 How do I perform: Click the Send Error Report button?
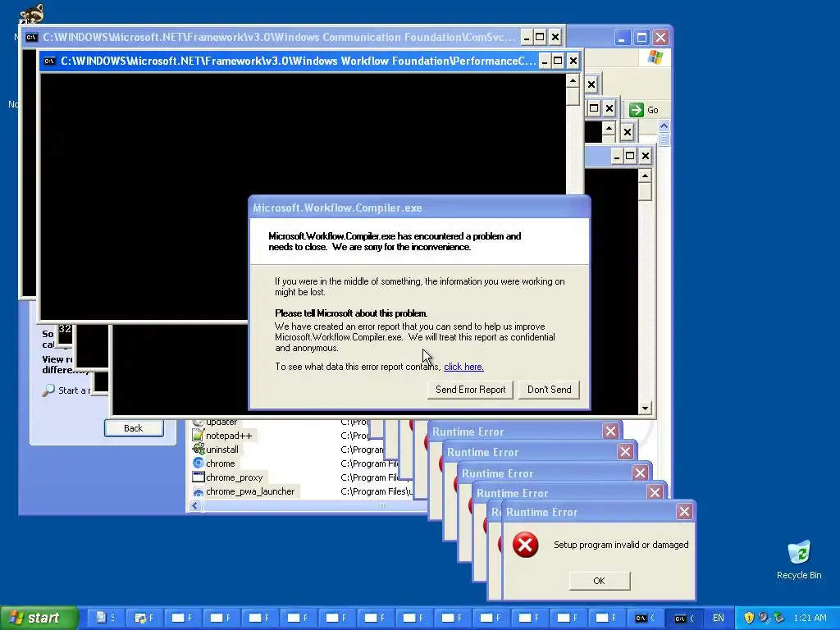470,390
